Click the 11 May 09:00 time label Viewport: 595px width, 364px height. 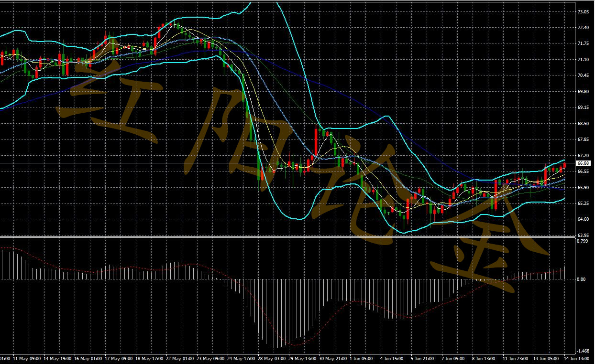pos(27,358)
